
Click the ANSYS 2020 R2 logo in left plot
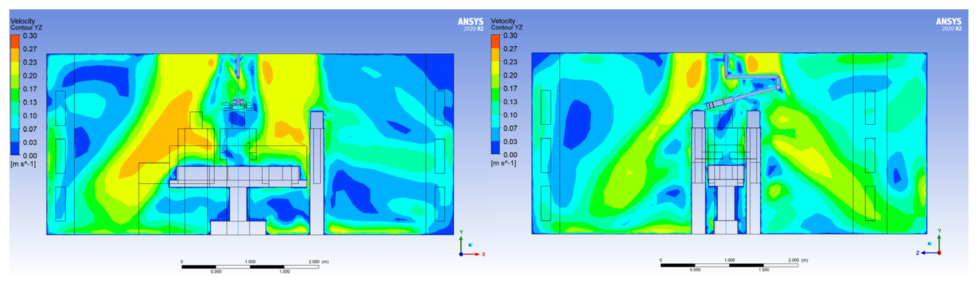click(x=470, y=24)
